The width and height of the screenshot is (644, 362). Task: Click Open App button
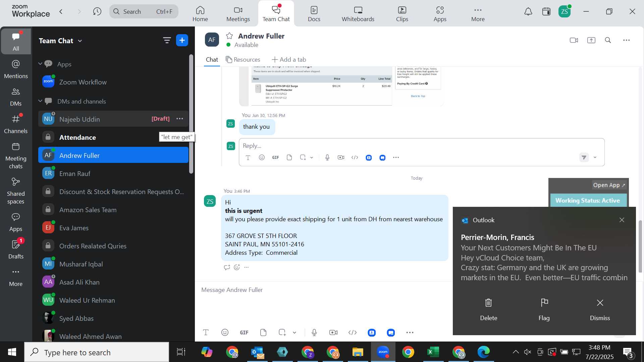[609, 185]
